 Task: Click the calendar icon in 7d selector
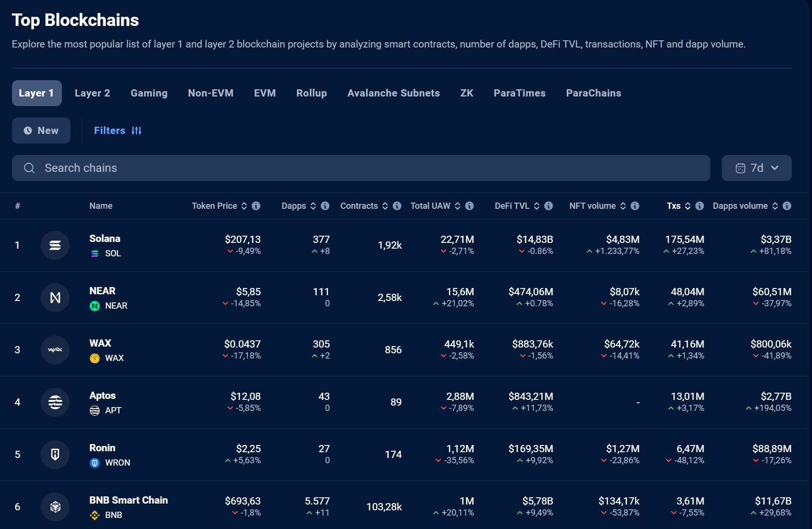pos(741,168)
